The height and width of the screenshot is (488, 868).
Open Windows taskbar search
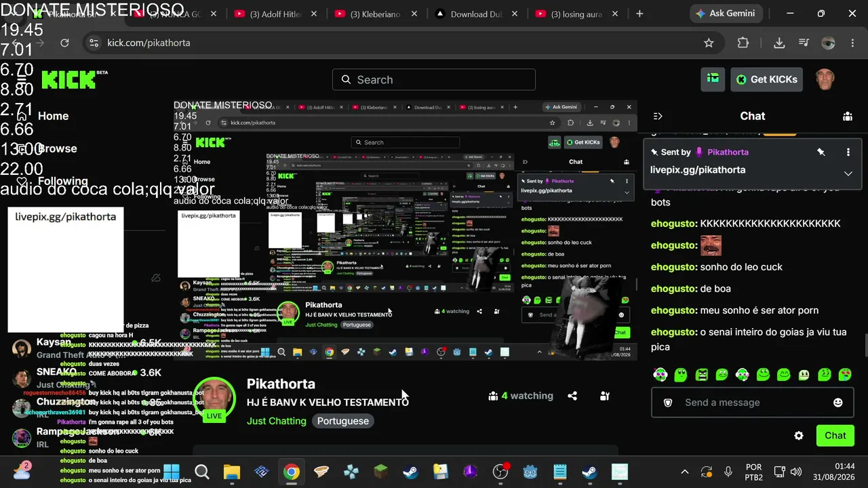click(x=201, y=472)
